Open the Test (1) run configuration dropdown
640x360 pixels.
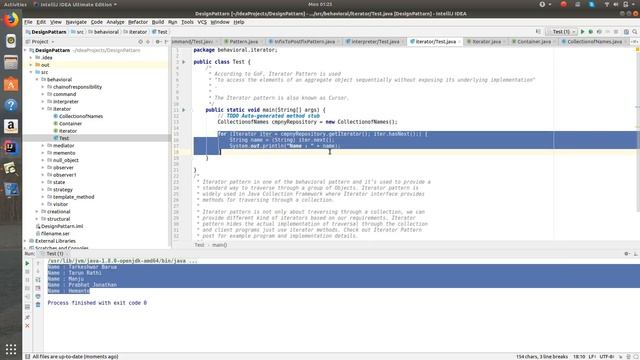pyautogui.click(x=562, y=32)
